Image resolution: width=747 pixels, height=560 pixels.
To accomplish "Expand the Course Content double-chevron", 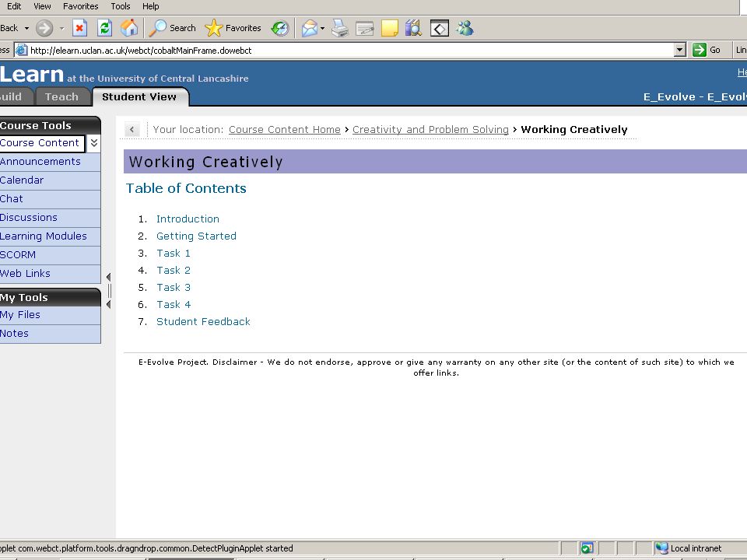I will [x=94, y=143].
